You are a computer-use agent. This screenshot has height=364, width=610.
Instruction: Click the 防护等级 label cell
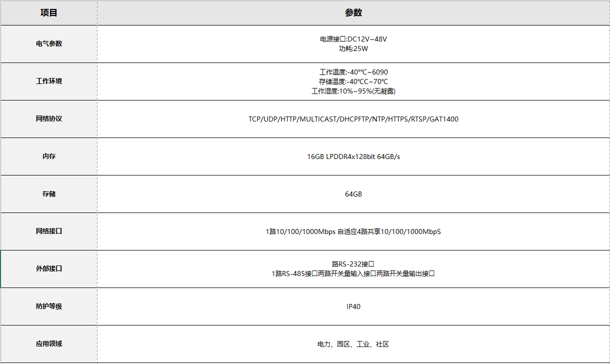[49, 306]
